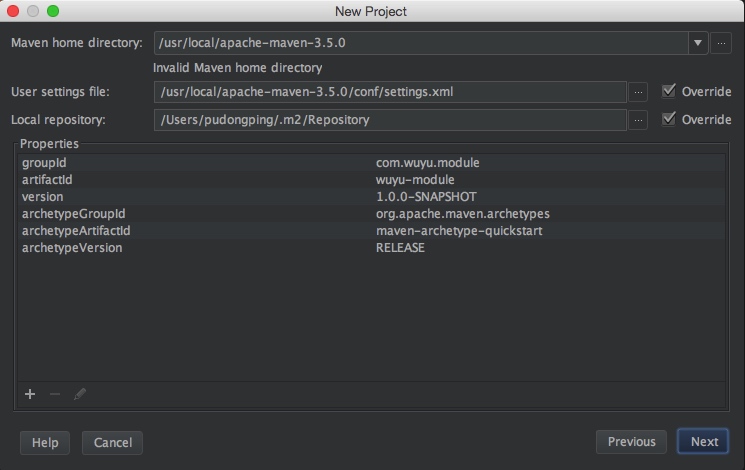
Task: Add a new property with plus icon
Action: coord(30,394)
